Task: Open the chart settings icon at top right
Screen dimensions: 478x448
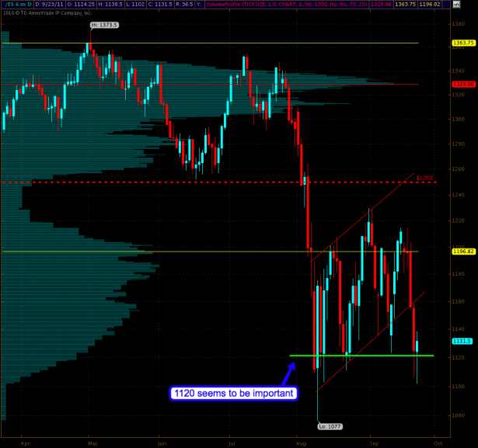Action: tap(456, 4)
